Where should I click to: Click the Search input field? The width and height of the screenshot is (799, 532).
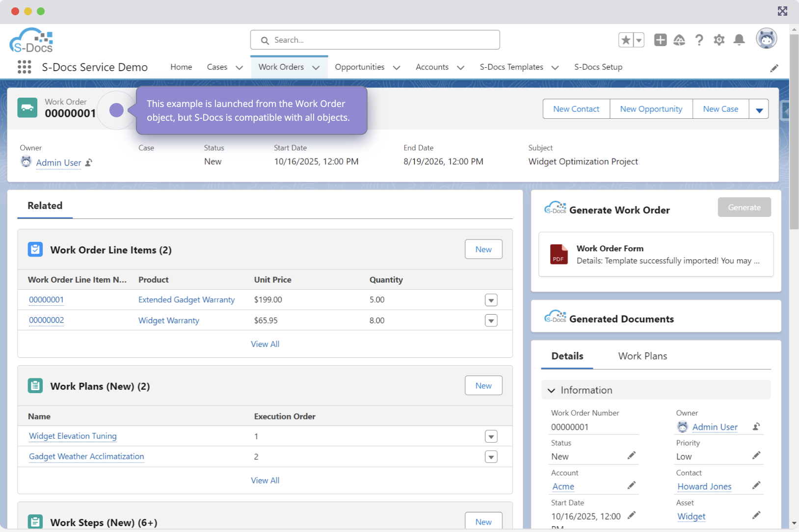[x=375, y=40]
